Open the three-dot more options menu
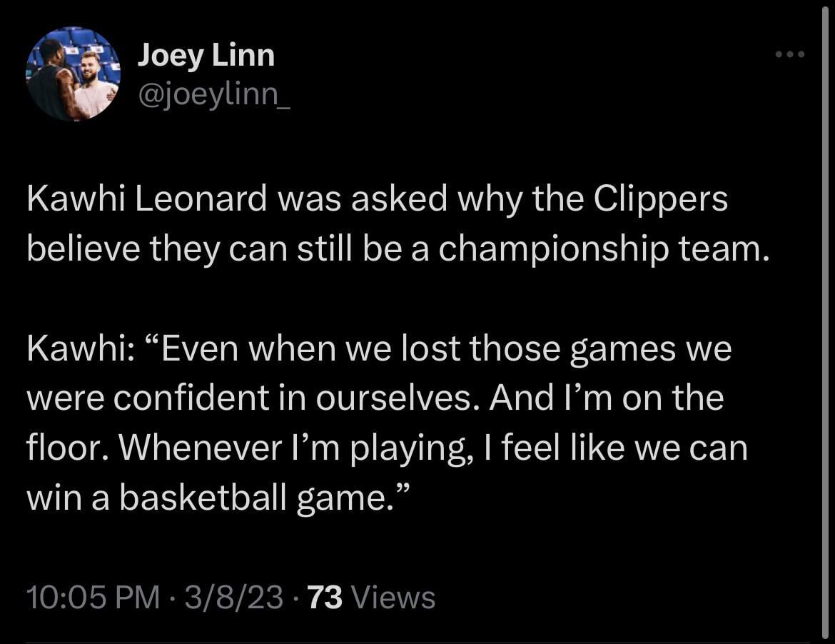835x644 pixels. point(791,55)
